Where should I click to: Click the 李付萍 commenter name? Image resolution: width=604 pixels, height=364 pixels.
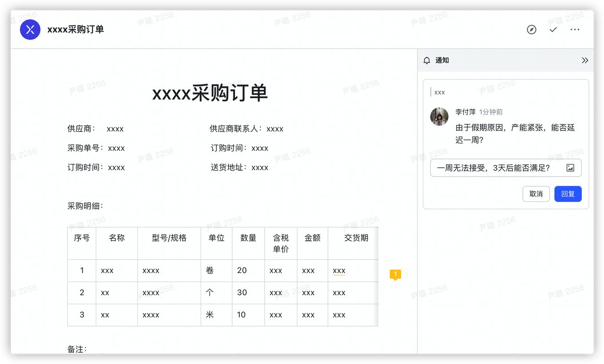465,112
